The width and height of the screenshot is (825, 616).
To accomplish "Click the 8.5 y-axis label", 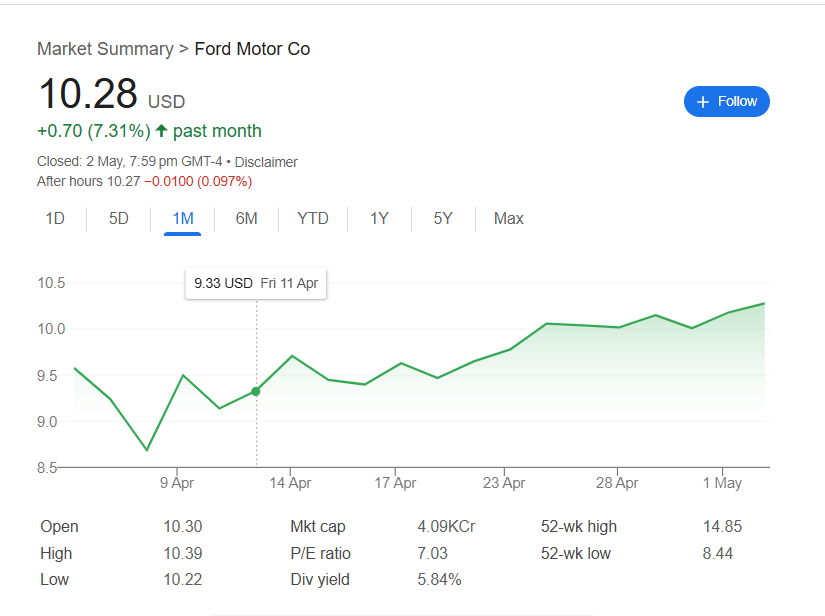I will pyautogui.click(x=47, y=468).
